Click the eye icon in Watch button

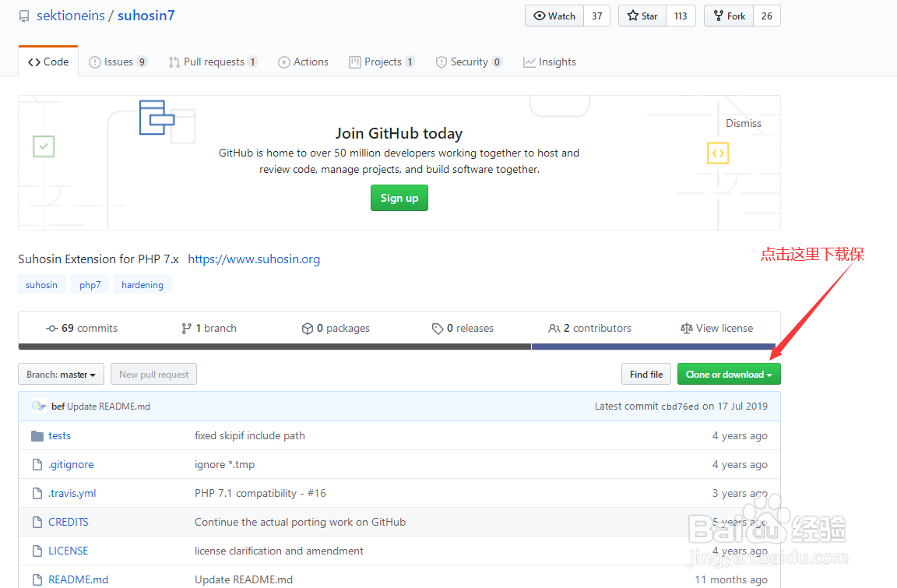(x=539, y=16)
